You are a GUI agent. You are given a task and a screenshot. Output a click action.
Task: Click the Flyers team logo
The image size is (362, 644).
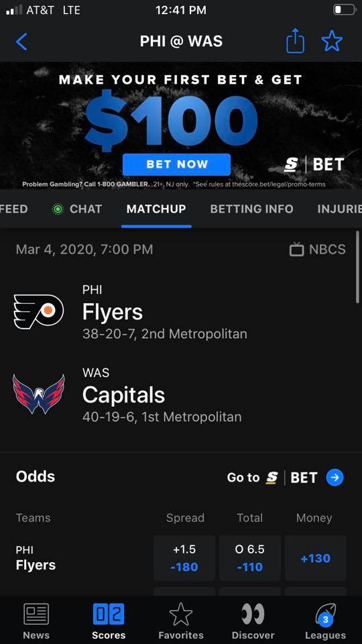point(39,312)
